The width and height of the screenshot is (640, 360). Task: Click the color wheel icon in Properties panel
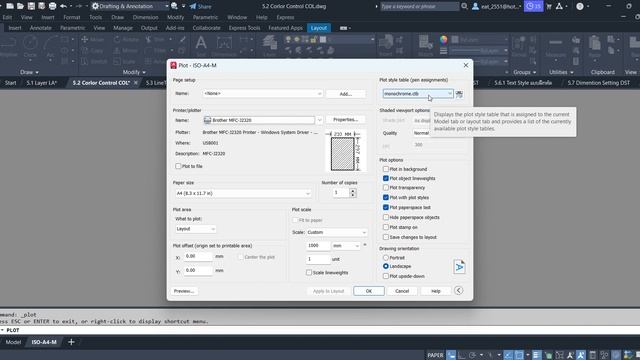pyautogui.click(x=444, y=40)
